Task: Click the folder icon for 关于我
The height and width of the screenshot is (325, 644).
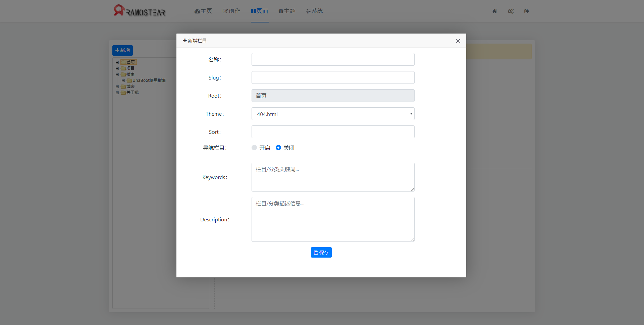Action: (123, 93)
